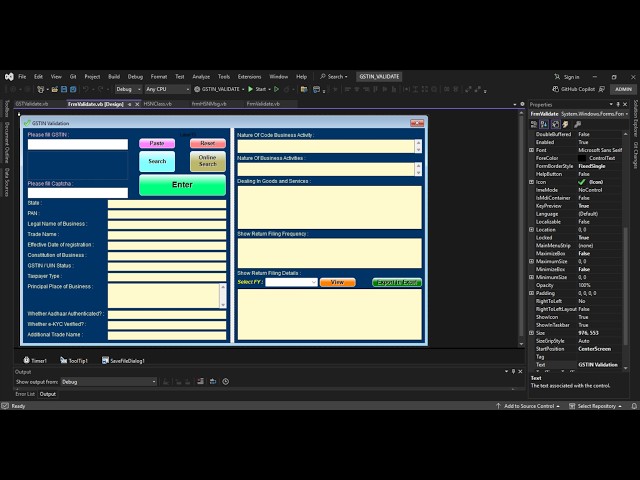This screenshot has width=640, height=480.
Task: Expand the Padding property node
Action: (531, 293)
